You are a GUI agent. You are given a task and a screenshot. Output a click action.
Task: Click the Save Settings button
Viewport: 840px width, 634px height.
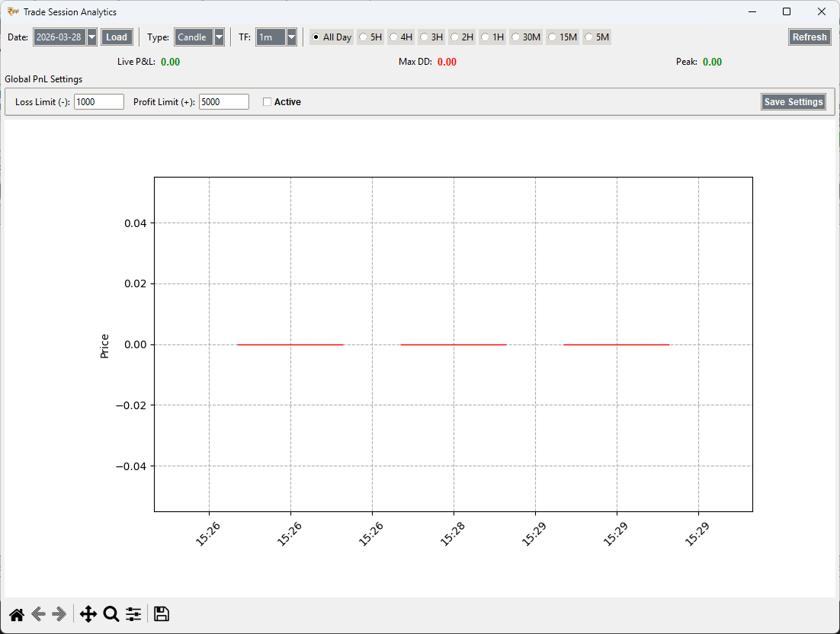pos(794,101)
